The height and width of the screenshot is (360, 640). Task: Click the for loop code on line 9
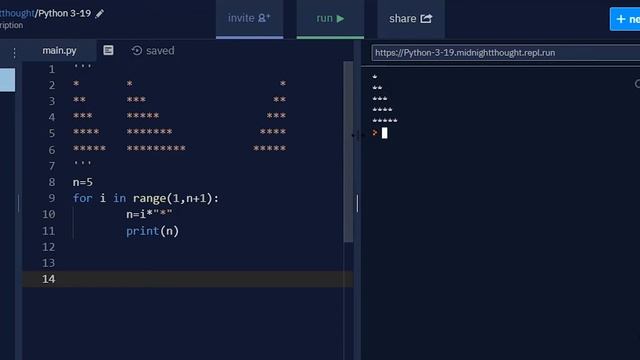coord(146,198)
